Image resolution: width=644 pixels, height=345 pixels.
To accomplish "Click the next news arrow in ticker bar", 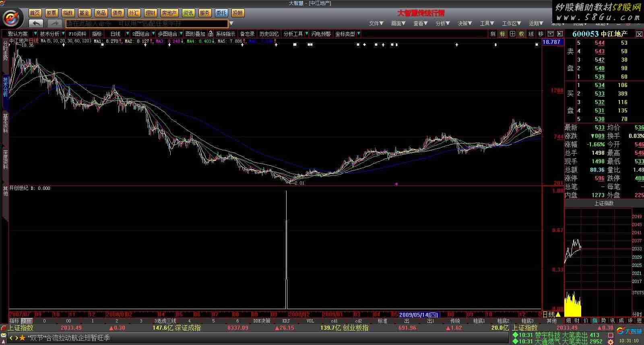I will click(17, 338).
